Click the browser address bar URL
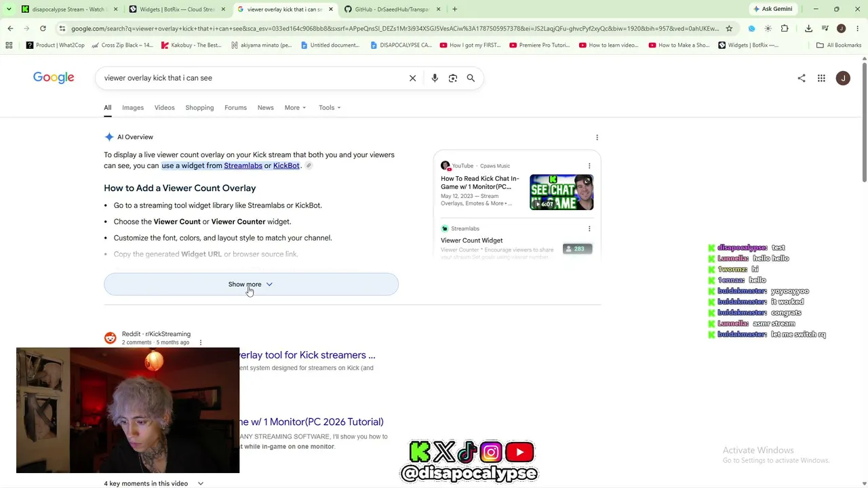The width and height of the screenshot is (868, 488). (395, 28)
